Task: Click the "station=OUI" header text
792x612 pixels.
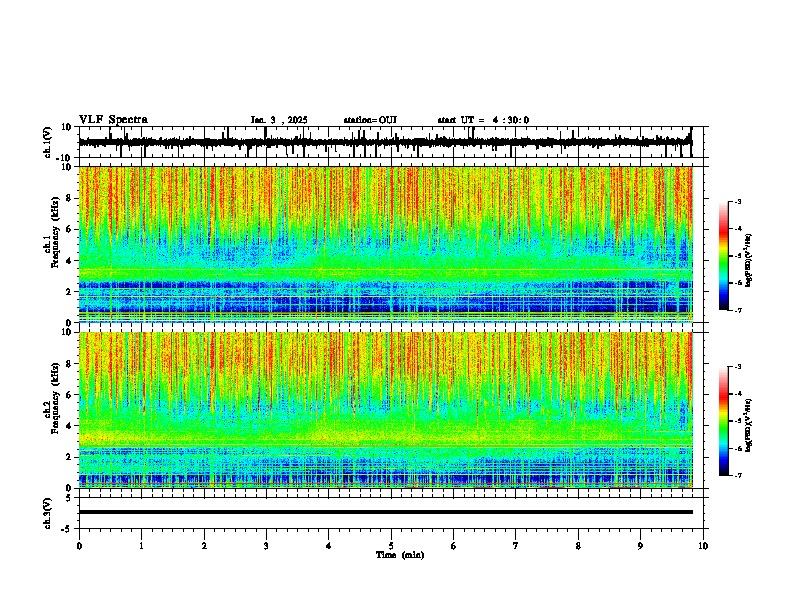Action: tap(370, 120)
